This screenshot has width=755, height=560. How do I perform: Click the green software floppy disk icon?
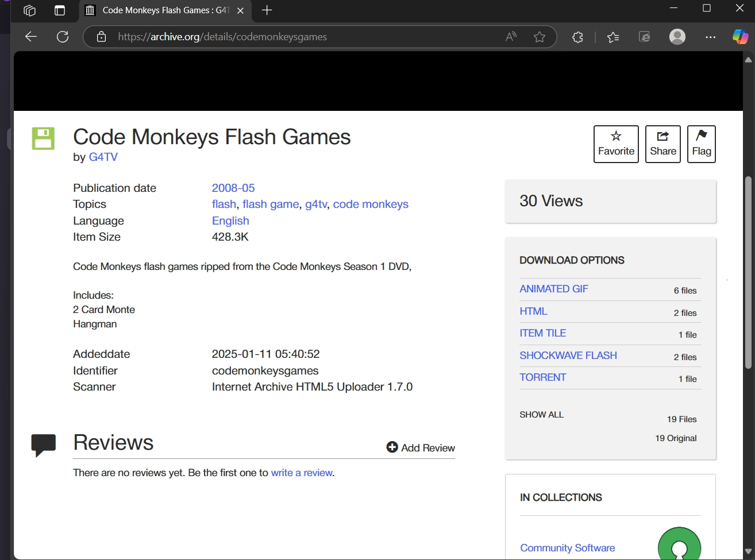click(x=43, y=138)
